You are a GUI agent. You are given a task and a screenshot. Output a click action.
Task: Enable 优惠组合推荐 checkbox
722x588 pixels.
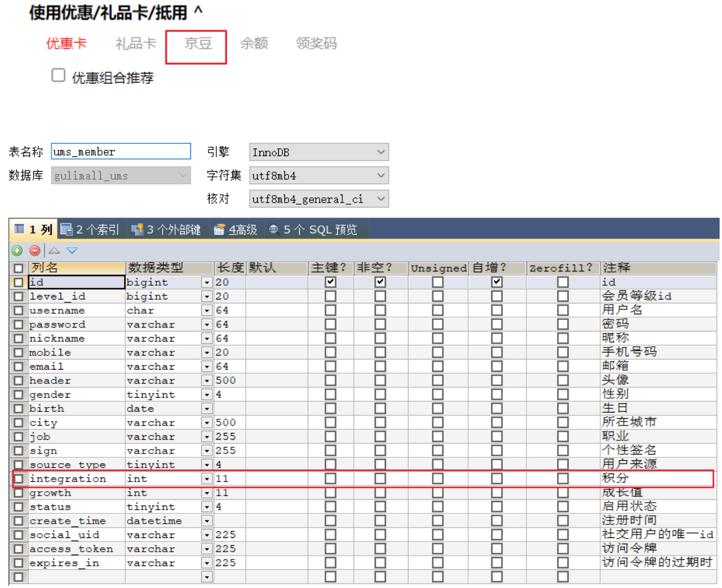pos(58,75)
